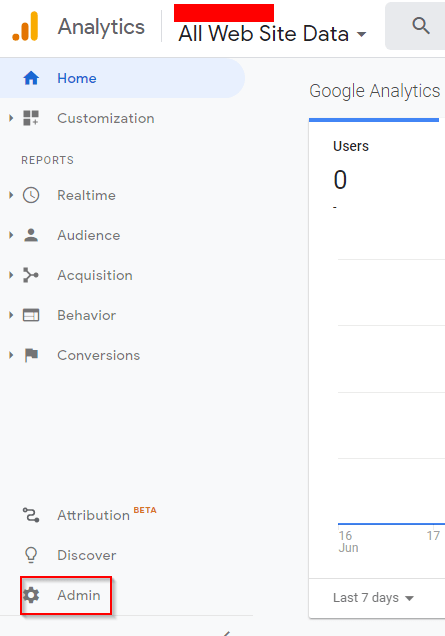Click the Acquisition branching arrows icon

31,275
